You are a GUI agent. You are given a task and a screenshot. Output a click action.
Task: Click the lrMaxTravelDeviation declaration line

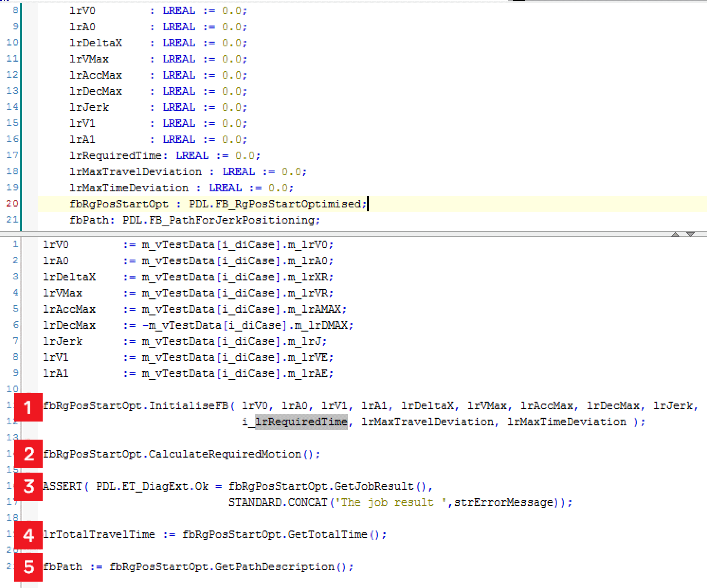pyautogui.click(x=135, y=172)
